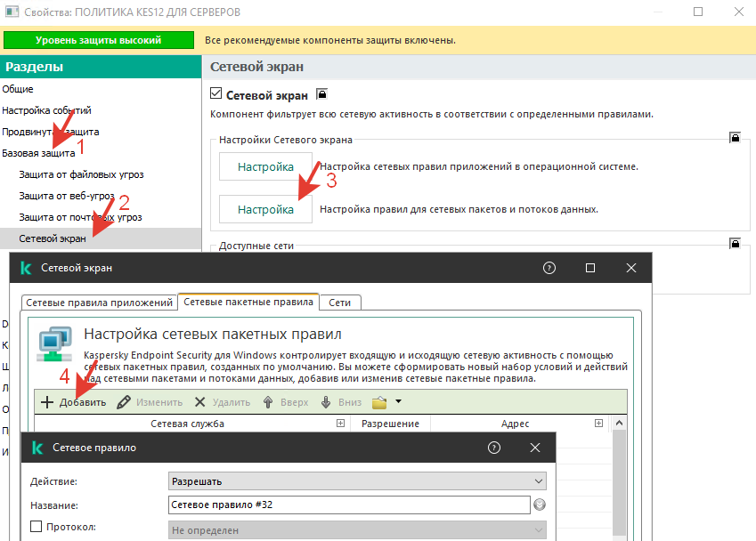Open the Действие dropdown showing Разрешать
The image size is (756, 541).
357,481
